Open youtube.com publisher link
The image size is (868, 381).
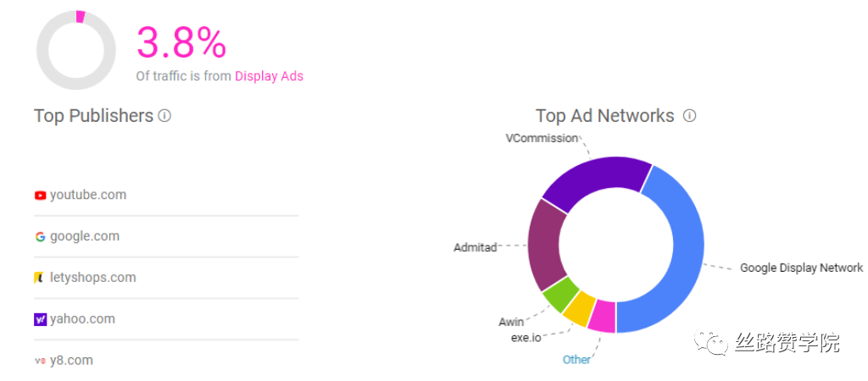88,195
